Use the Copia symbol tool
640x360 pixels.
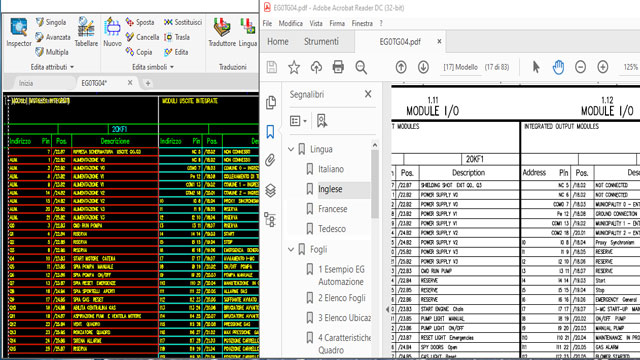coord(139,52)
